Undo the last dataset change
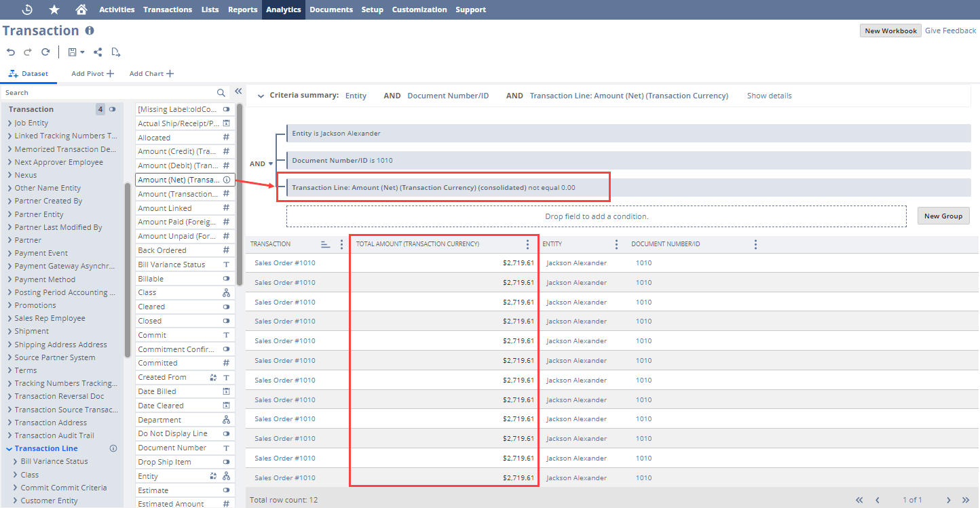Viewport: 980px width, 508px height. 11,52
